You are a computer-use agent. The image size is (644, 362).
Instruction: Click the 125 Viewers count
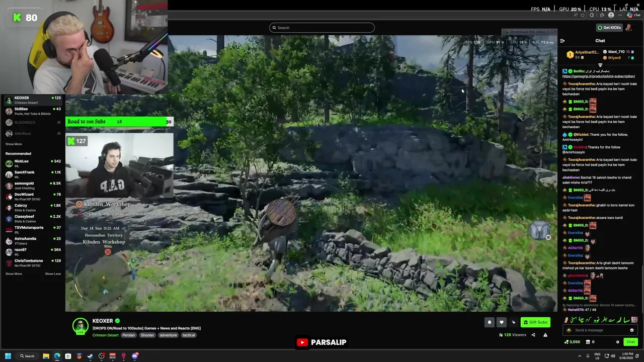[x=512, y=335]
